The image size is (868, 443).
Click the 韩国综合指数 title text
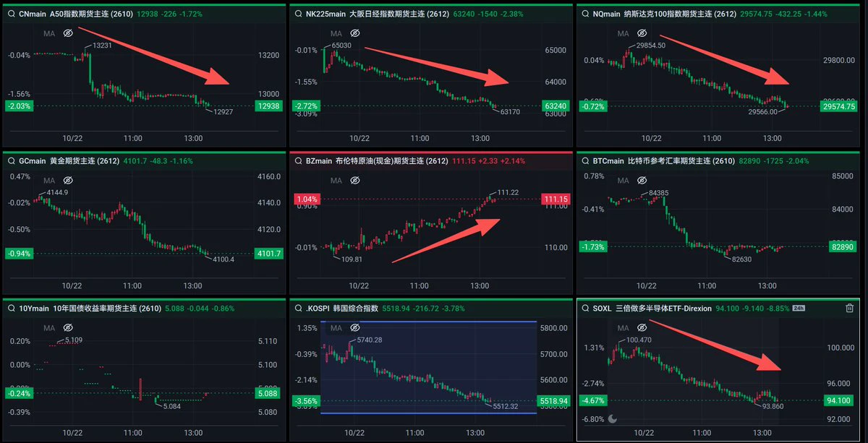coord(354,308)
